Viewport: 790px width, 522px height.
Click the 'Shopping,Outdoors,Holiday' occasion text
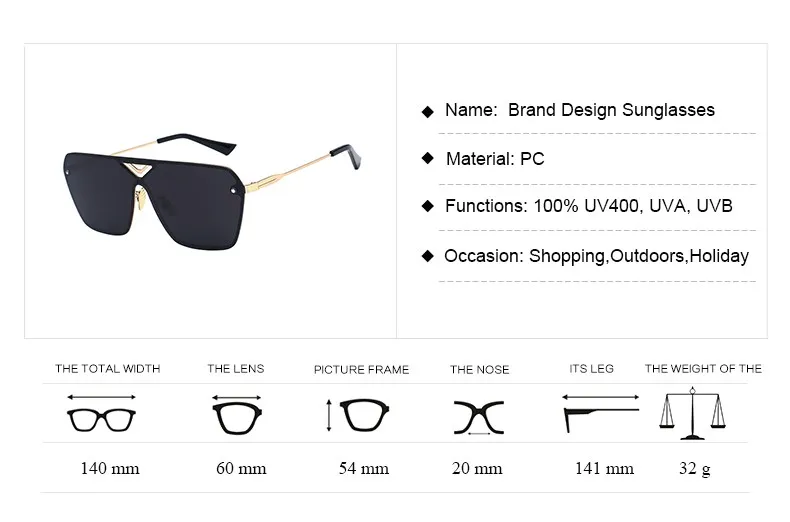638,256
